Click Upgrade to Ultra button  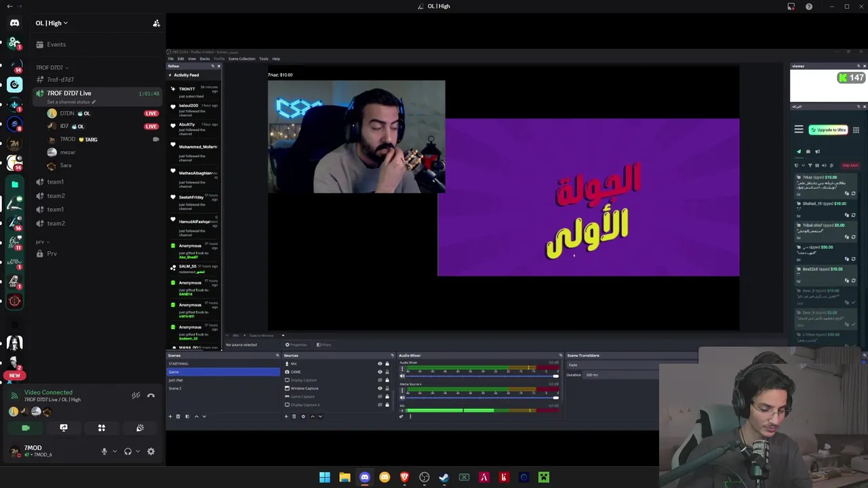(828, 130)
